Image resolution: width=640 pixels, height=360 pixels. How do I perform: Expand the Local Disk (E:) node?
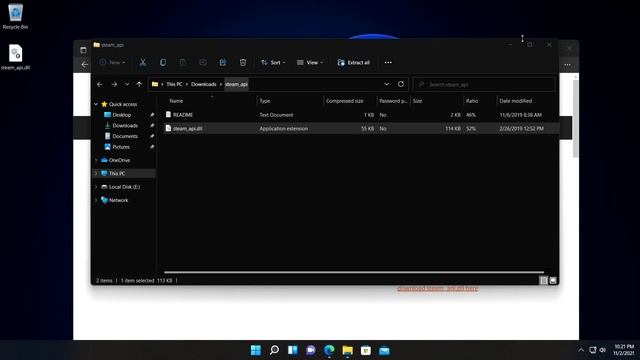pos(96,187)
